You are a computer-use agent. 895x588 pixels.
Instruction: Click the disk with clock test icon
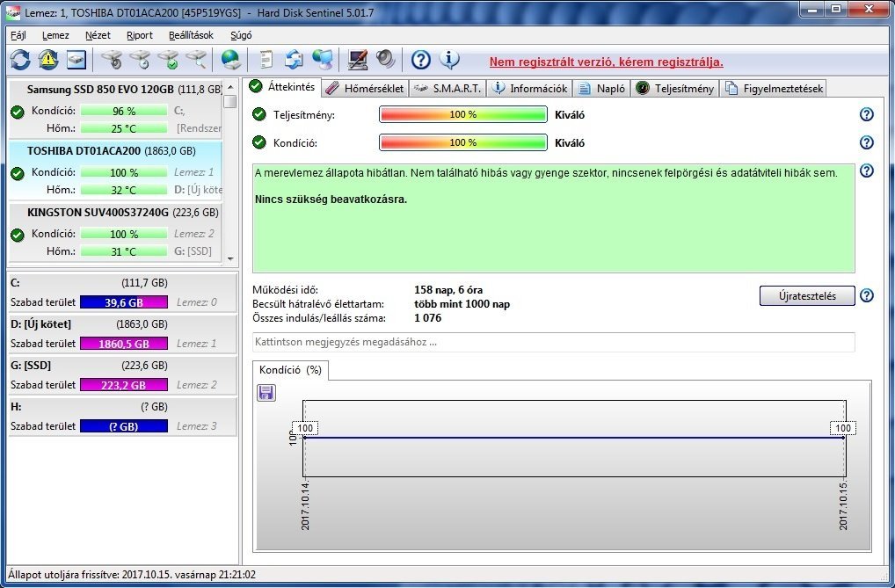pyautogui.click(x=141, y=60)
